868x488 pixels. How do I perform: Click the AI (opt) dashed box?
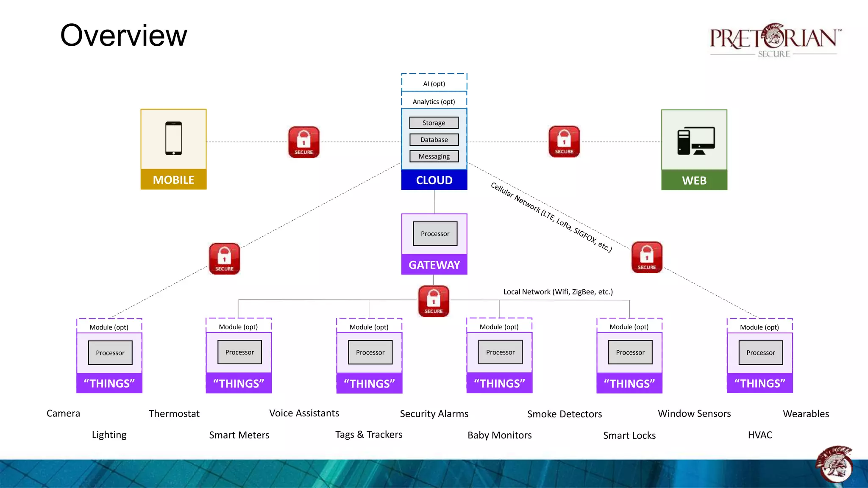434,83
